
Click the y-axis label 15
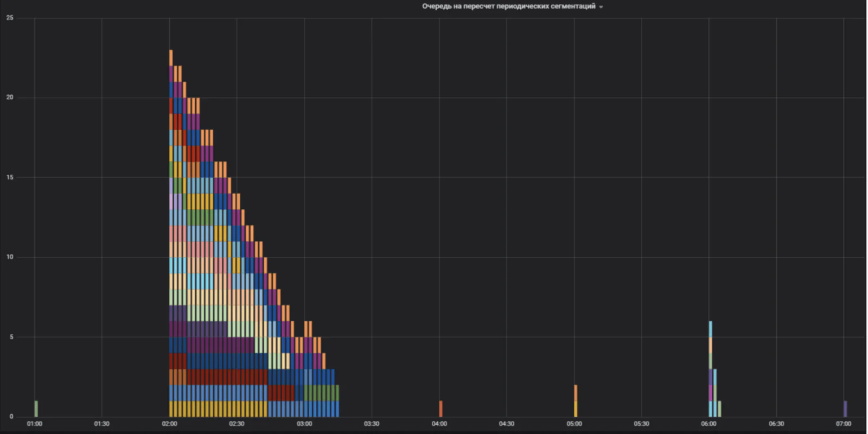coord(10,177)
